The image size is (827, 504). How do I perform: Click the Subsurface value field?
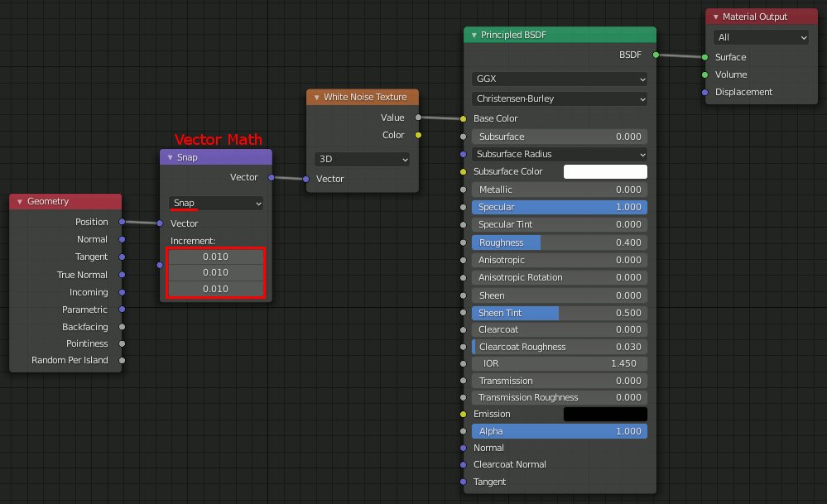(x=560, y=137)
